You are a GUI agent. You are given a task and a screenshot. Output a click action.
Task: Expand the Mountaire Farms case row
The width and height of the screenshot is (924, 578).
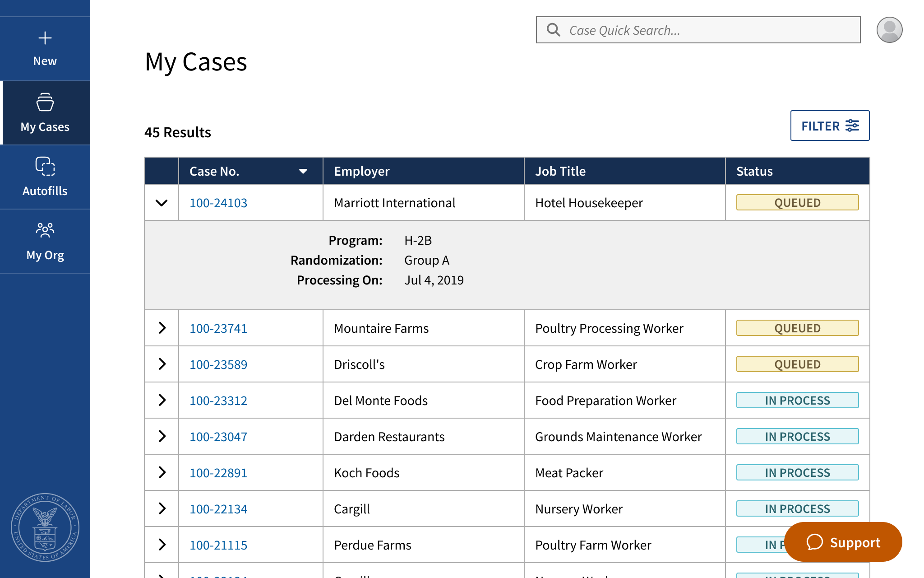[x=162, y=328]
